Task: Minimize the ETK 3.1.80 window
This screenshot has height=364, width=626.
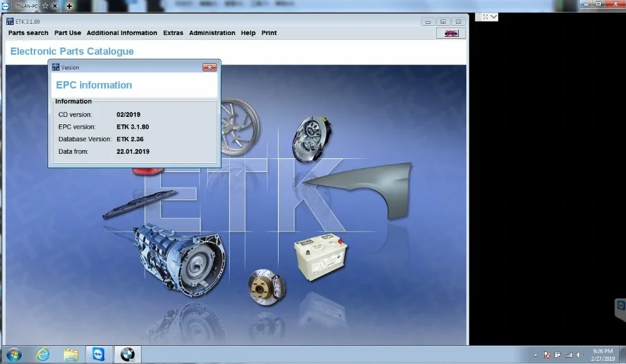Action: tap(428, 22)
